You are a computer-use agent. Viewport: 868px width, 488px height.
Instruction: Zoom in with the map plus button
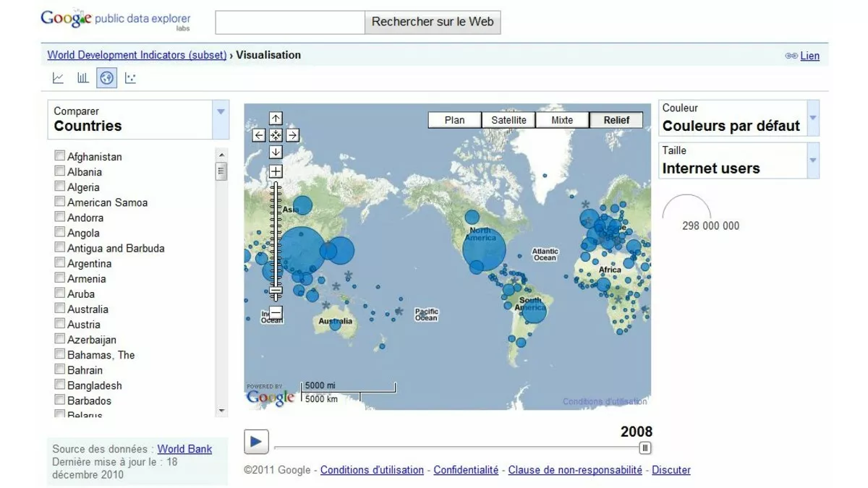(x=276, y=172)
